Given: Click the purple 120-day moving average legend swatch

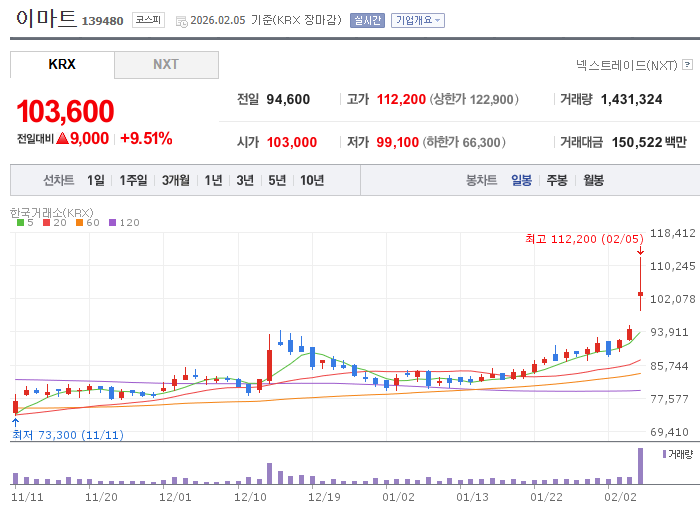Looking at the screenshot, I should pyautogui.click(x=112, y=222).
